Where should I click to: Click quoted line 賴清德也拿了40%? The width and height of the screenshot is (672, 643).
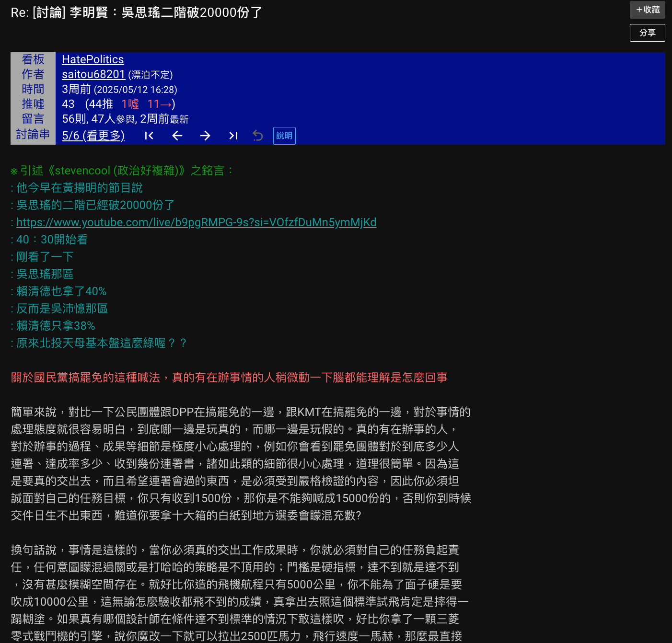pyautogui.click(x=58, y=291)
